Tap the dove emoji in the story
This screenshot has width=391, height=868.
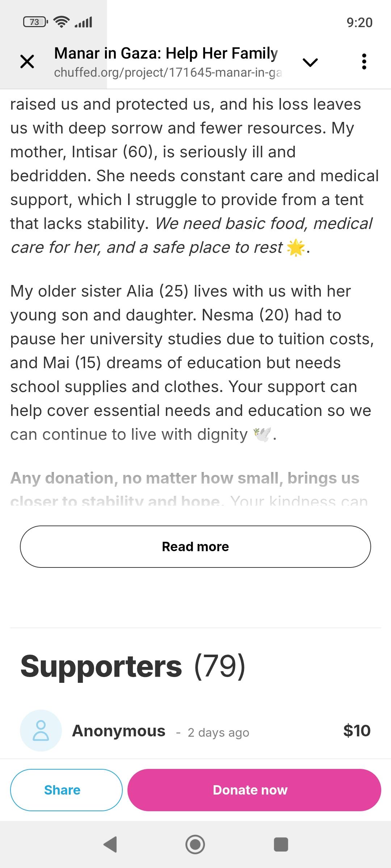263,434
